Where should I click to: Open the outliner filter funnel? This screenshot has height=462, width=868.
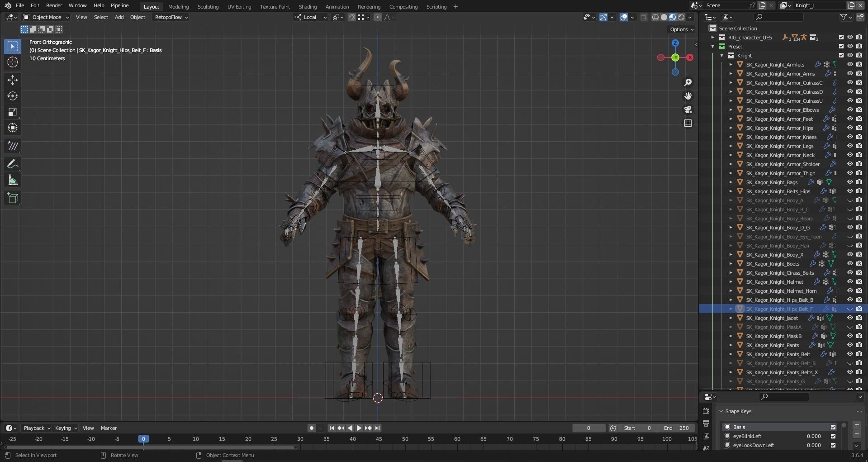pyautogui.click(x=844, y=17)
